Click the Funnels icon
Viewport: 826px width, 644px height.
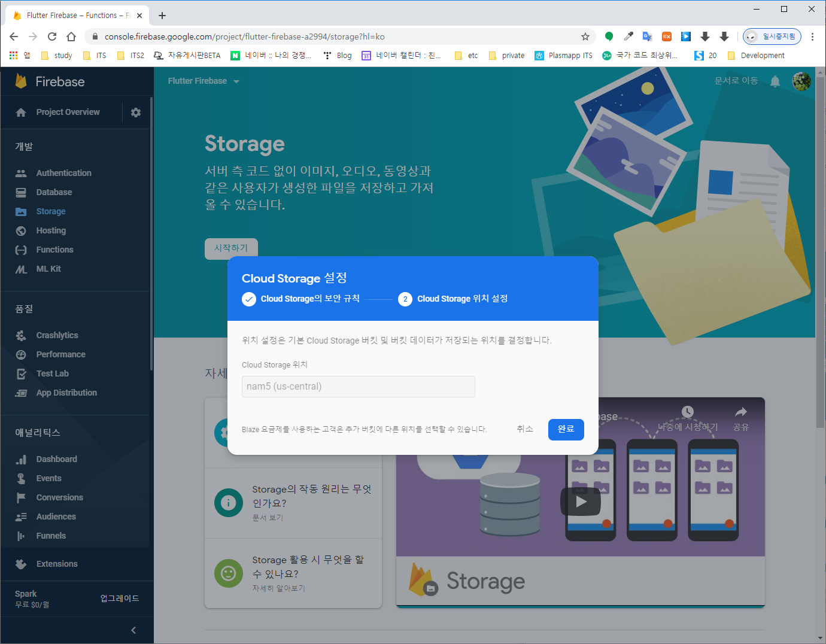pos(21,536)
